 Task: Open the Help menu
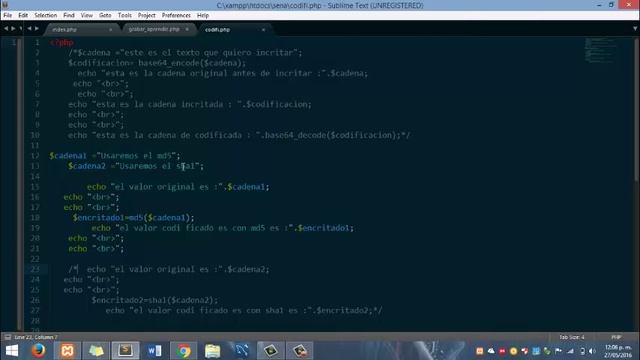[x=202, y=15]
